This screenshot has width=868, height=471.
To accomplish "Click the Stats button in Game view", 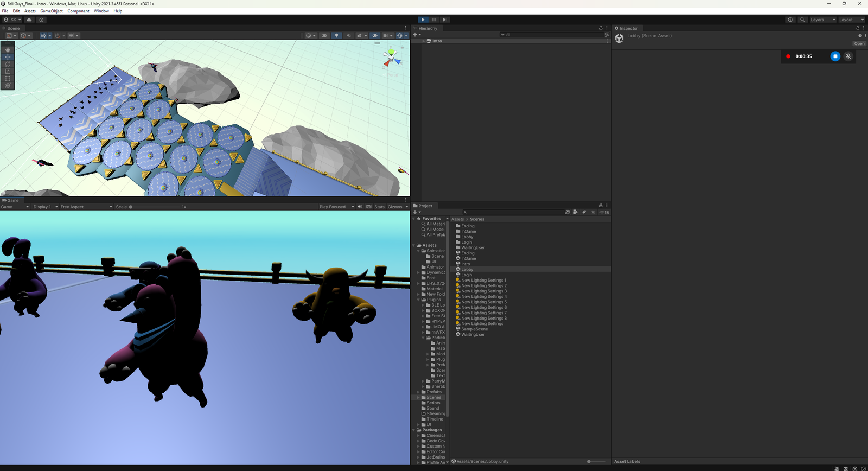I will point(379,207).
